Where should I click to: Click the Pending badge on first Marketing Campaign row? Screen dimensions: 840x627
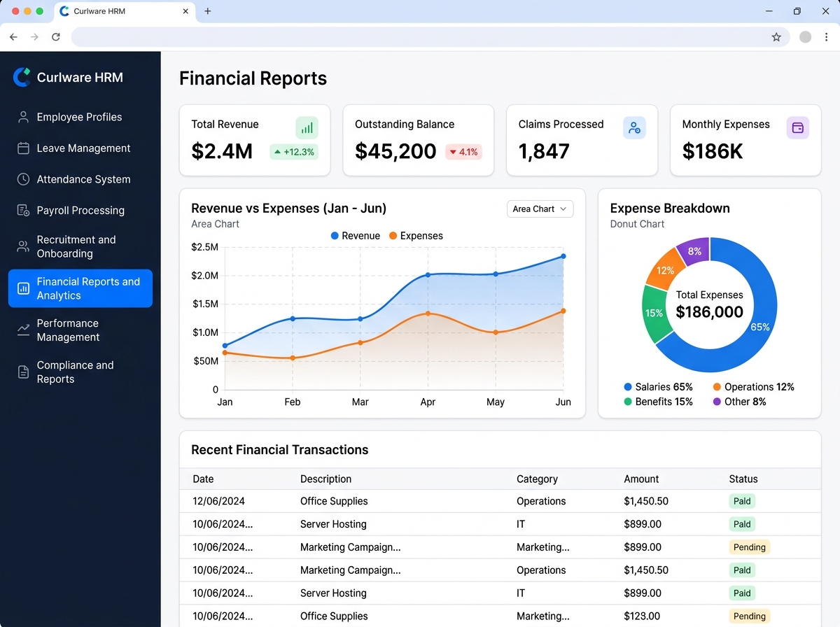(x=750, y=547)
